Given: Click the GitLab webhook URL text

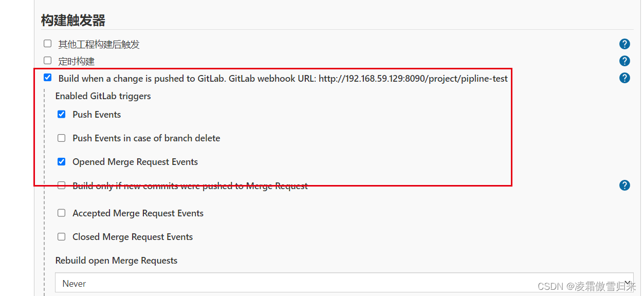Looking at the screenshot, I should point(413,79).
